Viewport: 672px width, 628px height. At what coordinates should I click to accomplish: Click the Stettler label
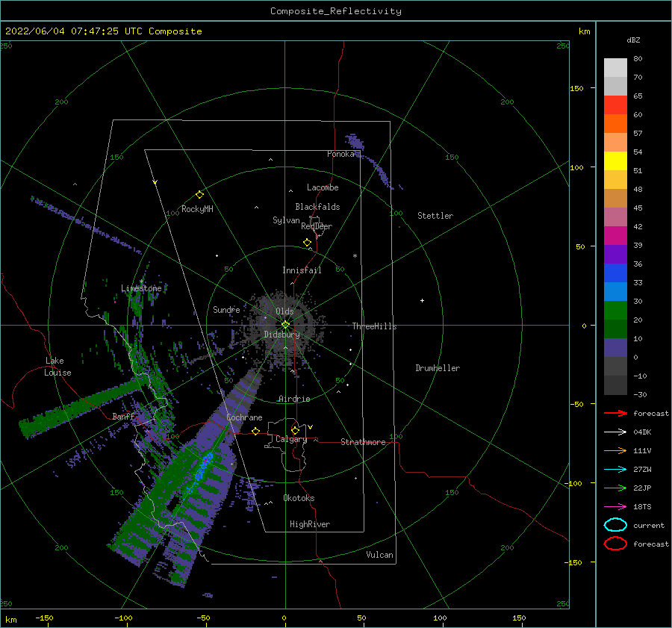tap(435, 216)
